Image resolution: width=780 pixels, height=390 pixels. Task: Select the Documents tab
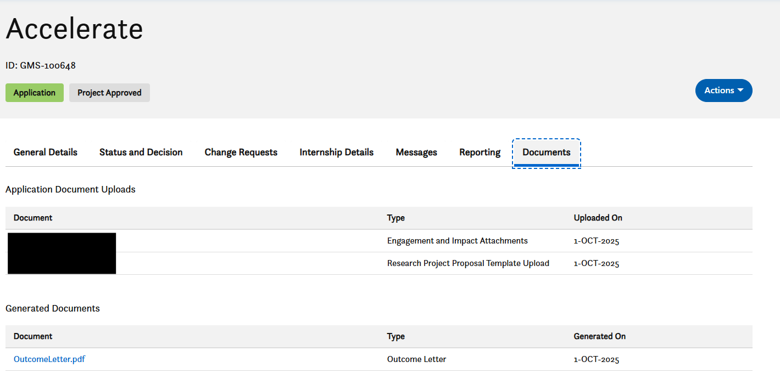pos(546,153)
